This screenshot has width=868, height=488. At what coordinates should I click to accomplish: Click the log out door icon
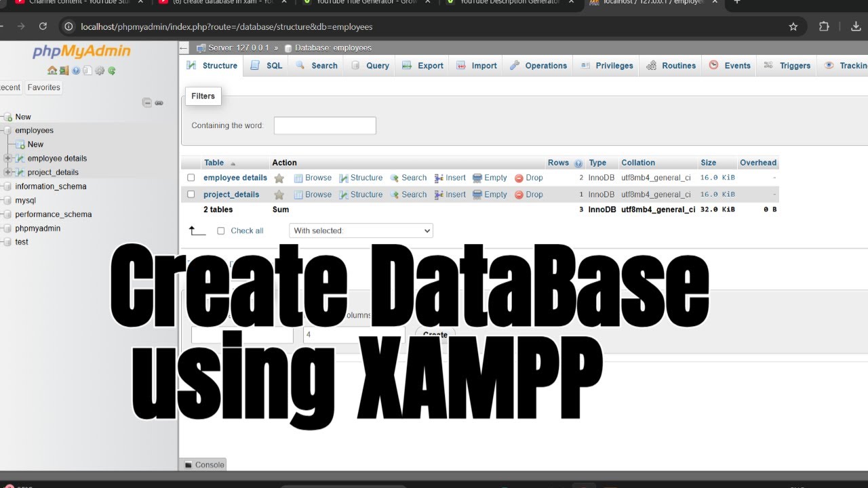[x=64, y=70]
